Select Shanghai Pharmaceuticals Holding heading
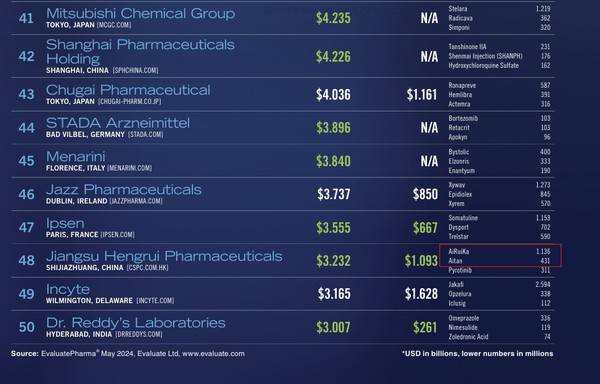Screen dimensions: 600x384 point(140,52)
